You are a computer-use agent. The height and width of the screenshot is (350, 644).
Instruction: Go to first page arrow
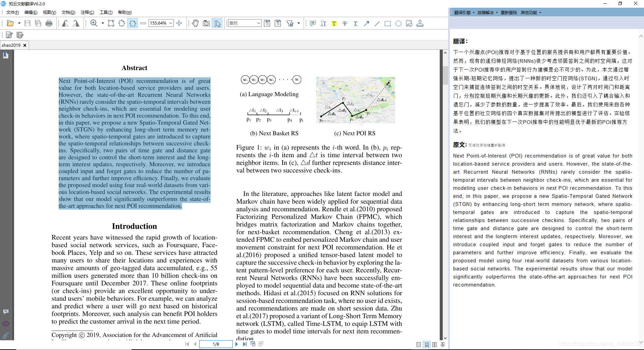tap(187, 344)
